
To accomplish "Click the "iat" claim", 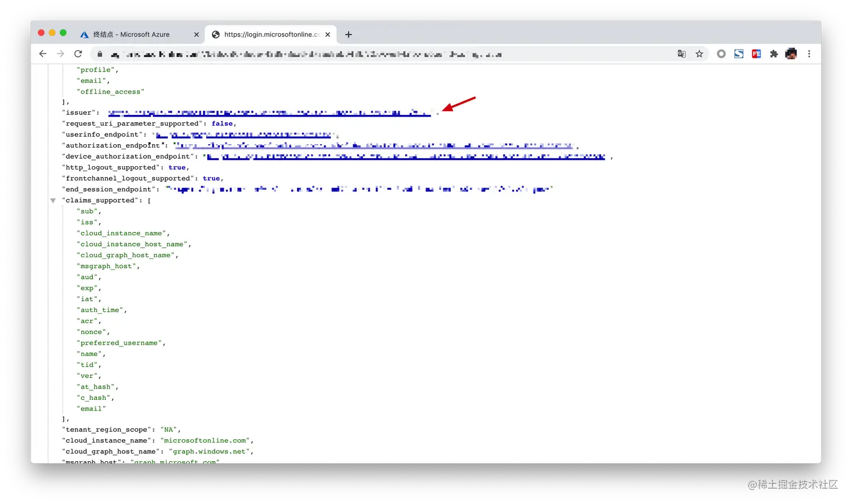I will tap(87, 299).
